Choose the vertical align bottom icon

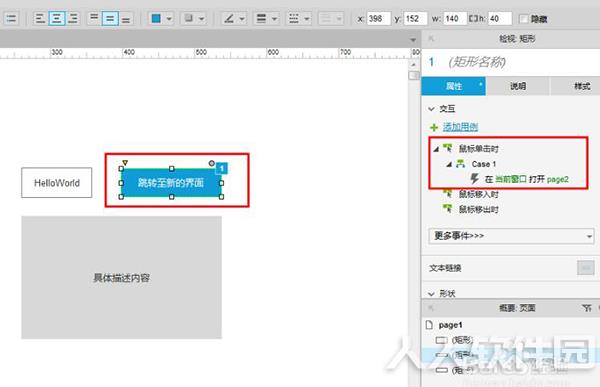pos(126,18)
